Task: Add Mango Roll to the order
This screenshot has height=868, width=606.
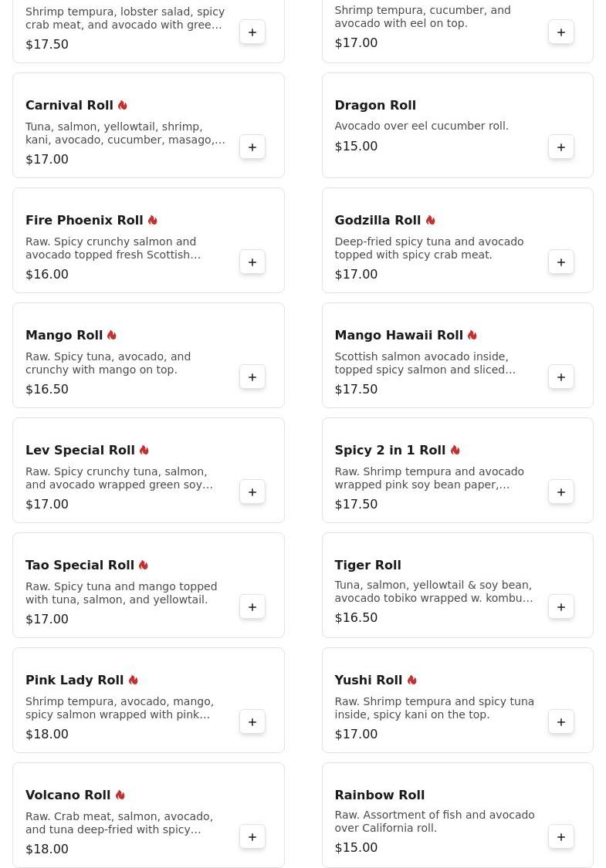Action: (252, 377)
